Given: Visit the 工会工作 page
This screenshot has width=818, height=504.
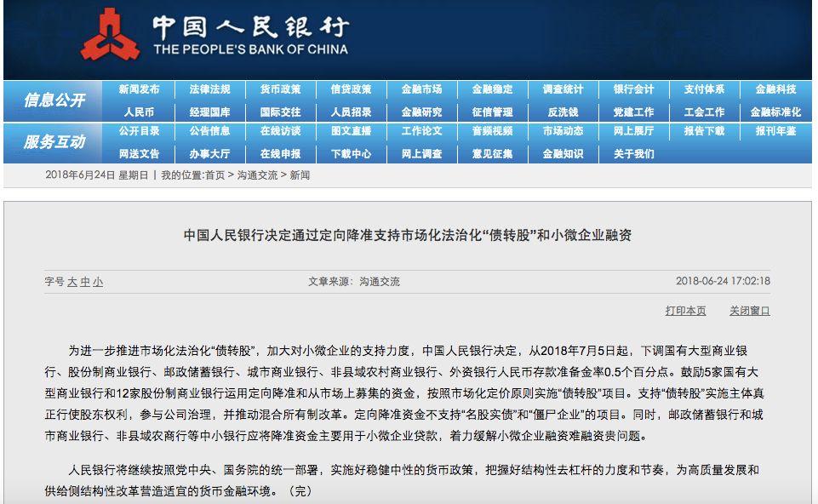Looking at the screenshot, I should point(704,112).
